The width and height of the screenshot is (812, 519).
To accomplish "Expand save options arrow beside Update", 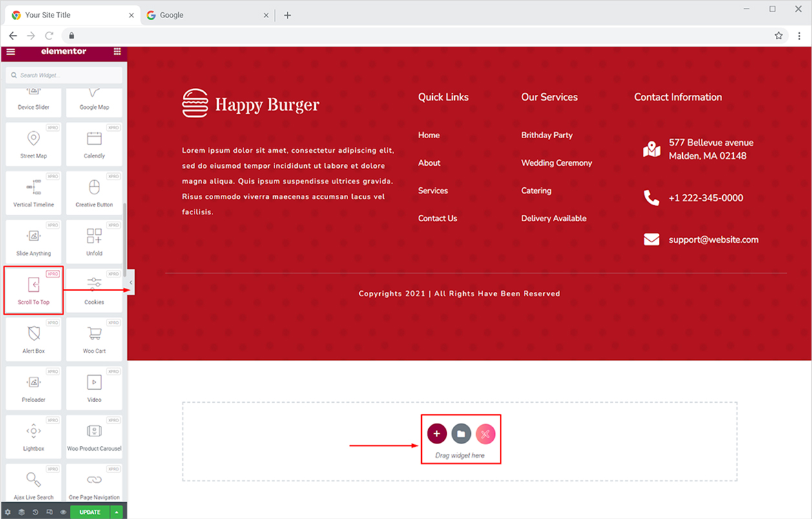I will pos(117,513).
